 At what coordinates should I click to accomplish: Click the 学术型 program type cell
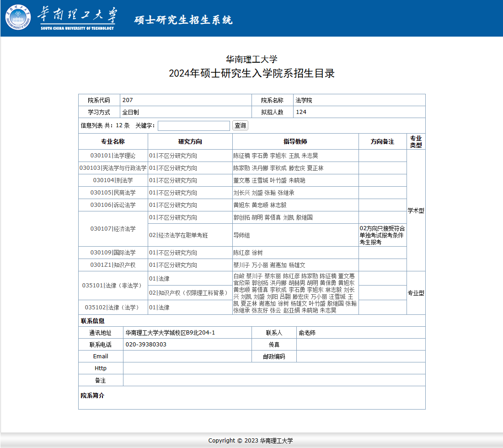(416, 211)
